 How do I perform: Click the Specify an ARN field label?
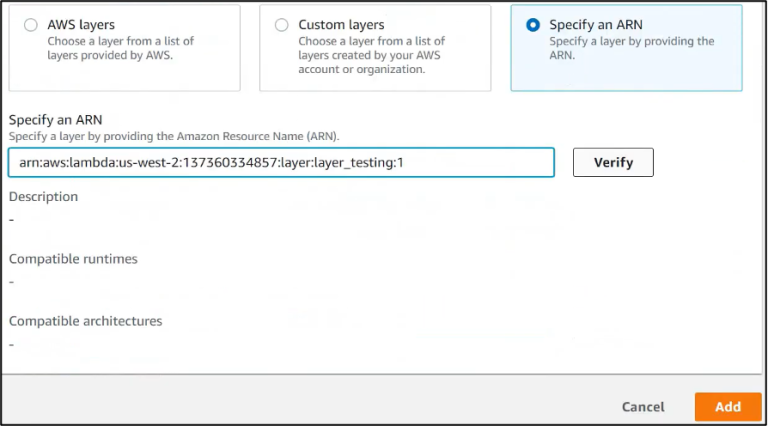pyautogui.click(x=55, y=119)
